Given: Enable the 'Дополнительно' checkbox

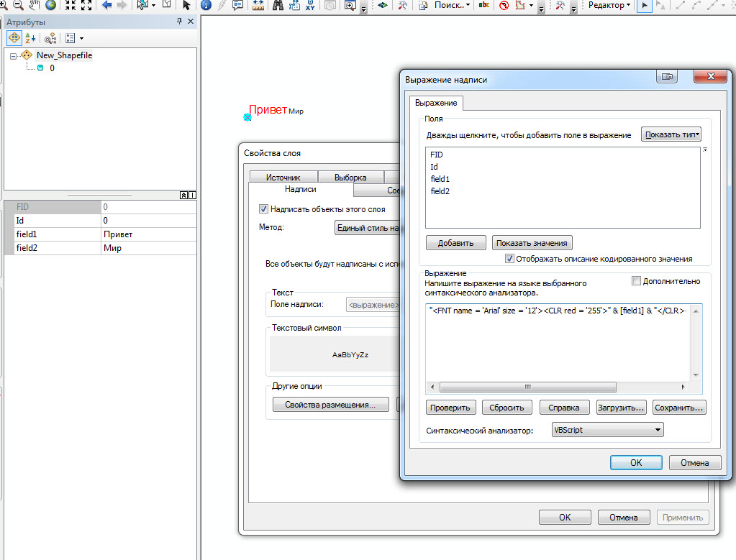Looking at the screenshot, I should coord(636,281).
